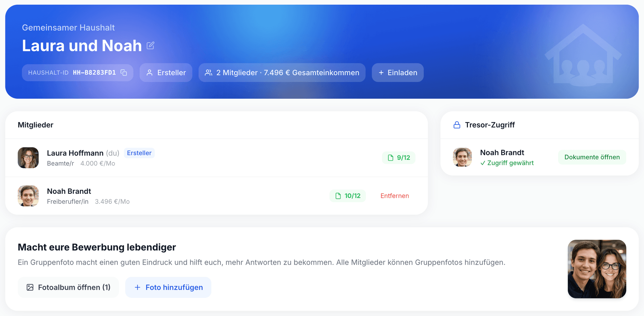Click the Beamte/r occupation label
644x316 pixels.
(60, 164)
